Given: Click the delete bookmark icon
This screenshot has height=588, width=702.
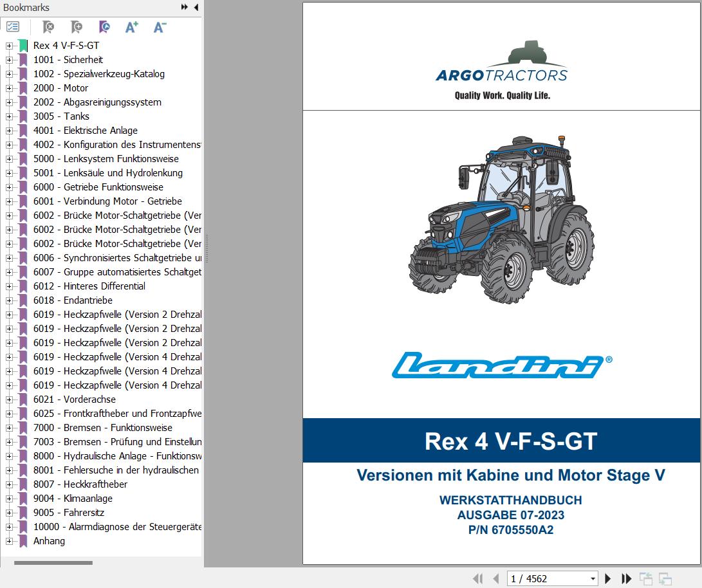Looking at the screenshot, I should 48,27.
